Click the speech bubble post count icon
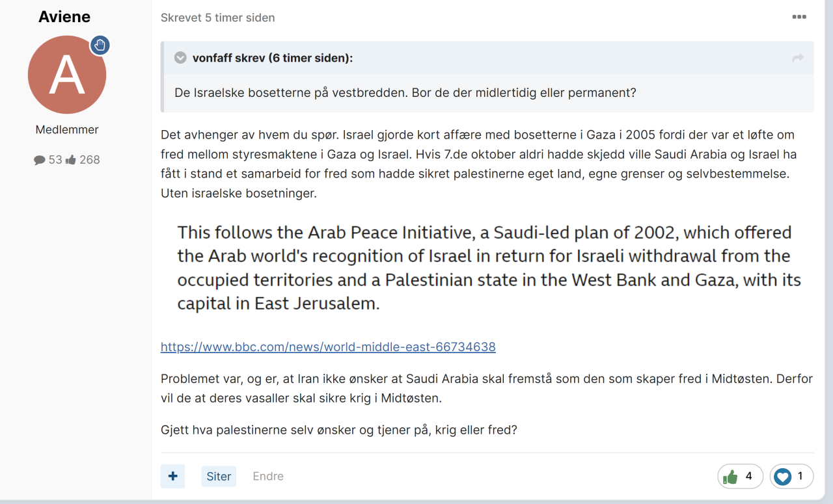833x504 pixels. 40,160
